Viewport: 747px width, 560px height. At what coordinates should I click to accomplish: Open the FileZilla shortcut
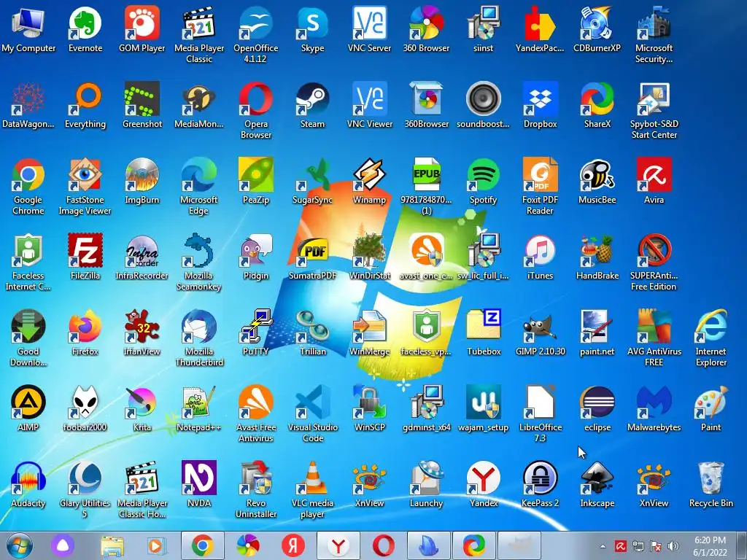click(x=85, y=257)
